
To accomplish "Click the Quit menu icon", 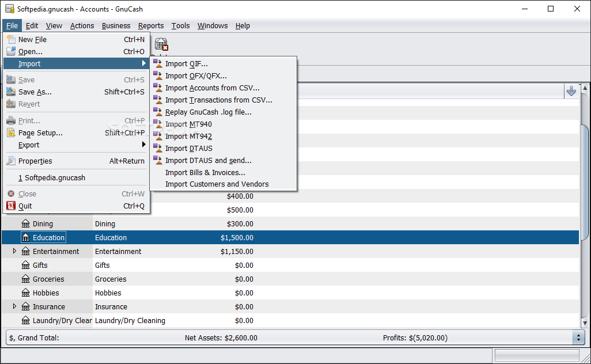I will [11, 206].
